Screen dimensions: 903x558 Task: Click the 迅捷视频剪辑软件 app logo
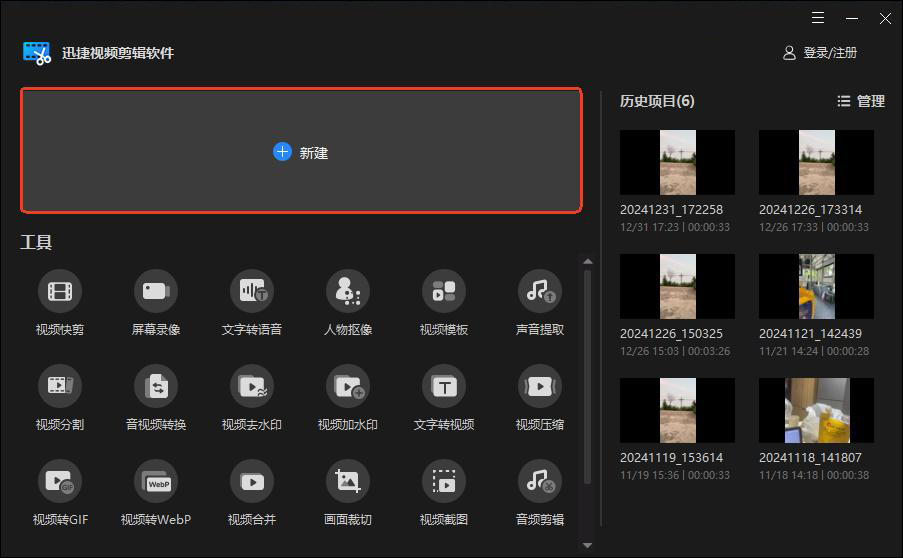pyautogui.click(x=37, y=53)
